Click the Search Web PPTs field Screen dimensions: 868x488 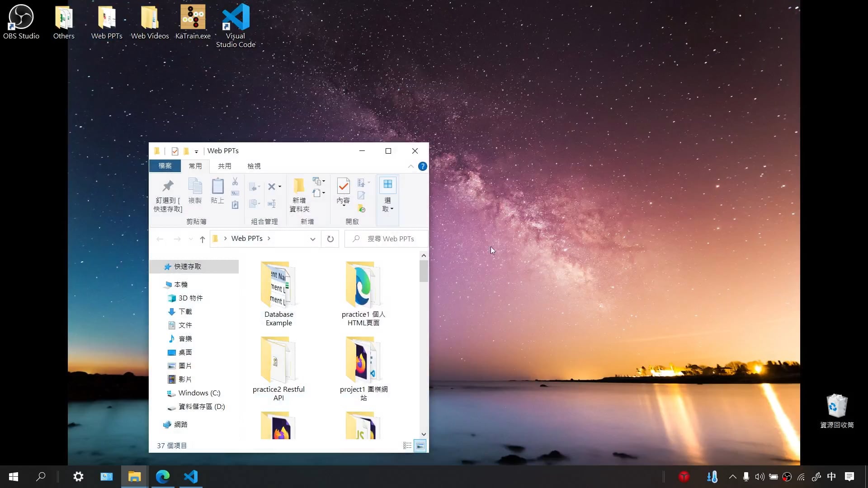point(391,239)
